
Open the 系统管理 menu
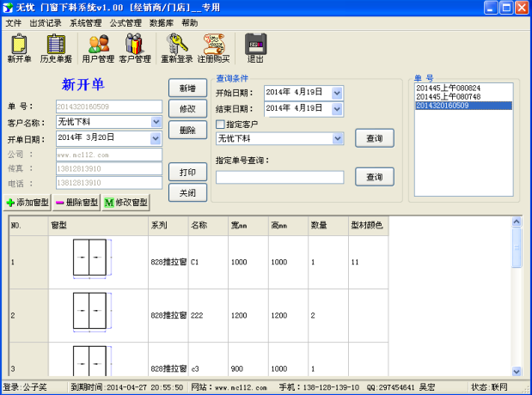tap(85, 22)
